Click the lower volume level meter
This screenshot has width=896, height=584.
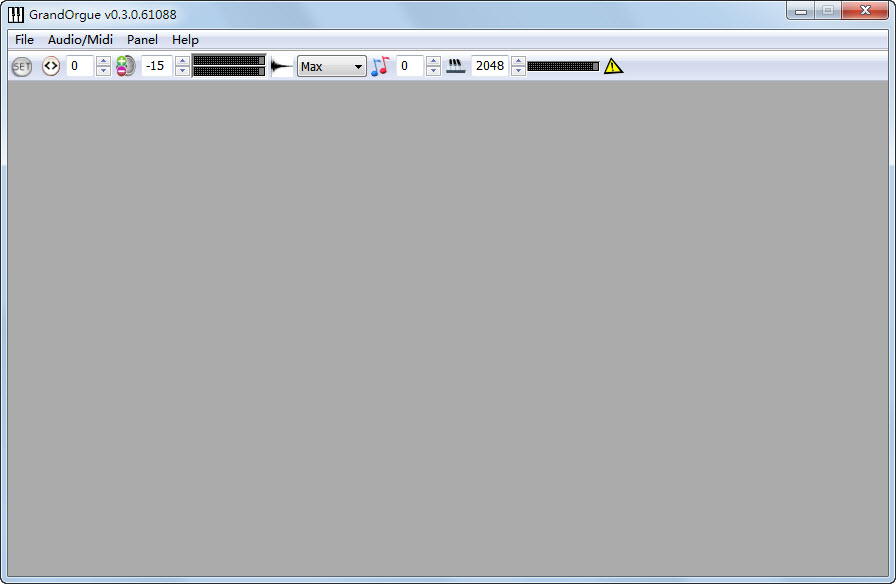(x=229, y=71)
